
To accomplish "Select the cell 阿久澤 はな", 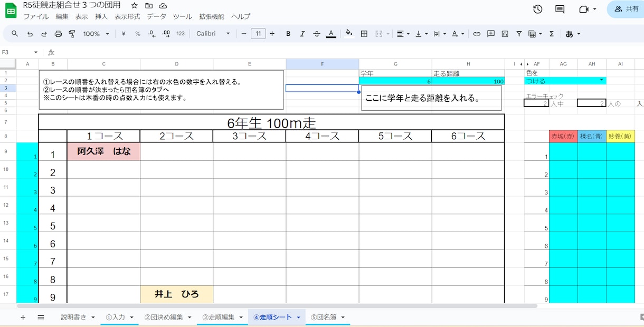I will [x=103, y=151].
